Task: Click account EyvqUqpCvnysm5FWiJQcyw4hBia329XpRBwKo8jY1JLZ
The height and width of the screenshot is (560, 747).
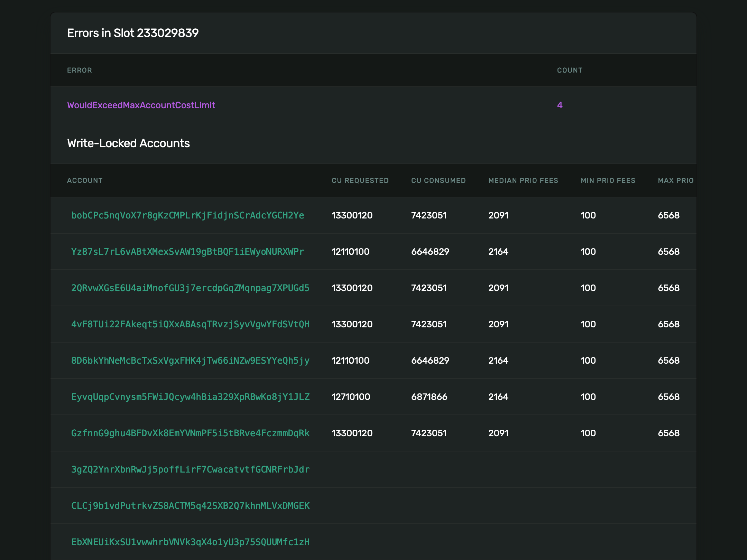Action: [x=191, y=396]
